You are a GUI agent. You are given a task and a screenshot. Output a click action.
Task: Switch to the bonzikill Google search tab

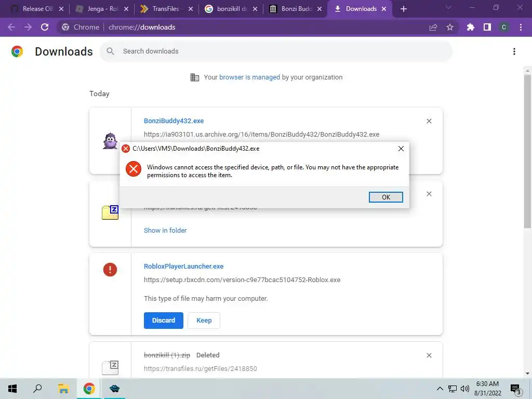pos(231,9)
